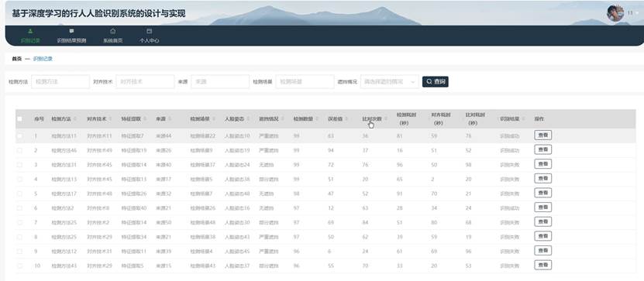Image resolution: width=644 pixels, height=281 pixels.
Task: Select the cell 检测场景37 in row 3
Action: point(202,165)
